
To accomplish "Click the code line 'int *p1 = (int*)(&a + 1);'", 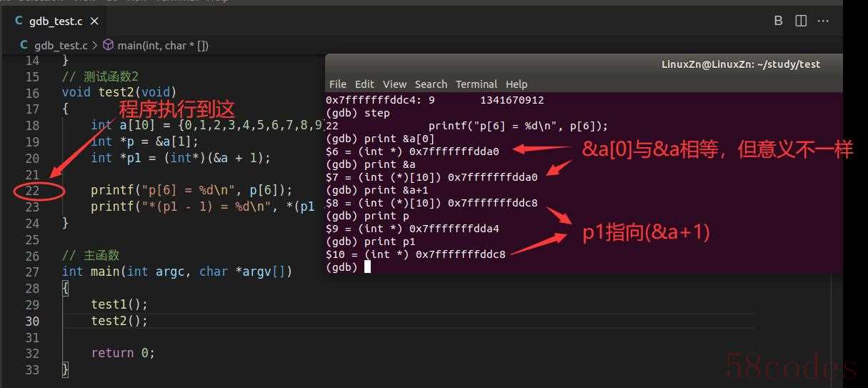I will (181, 158).
